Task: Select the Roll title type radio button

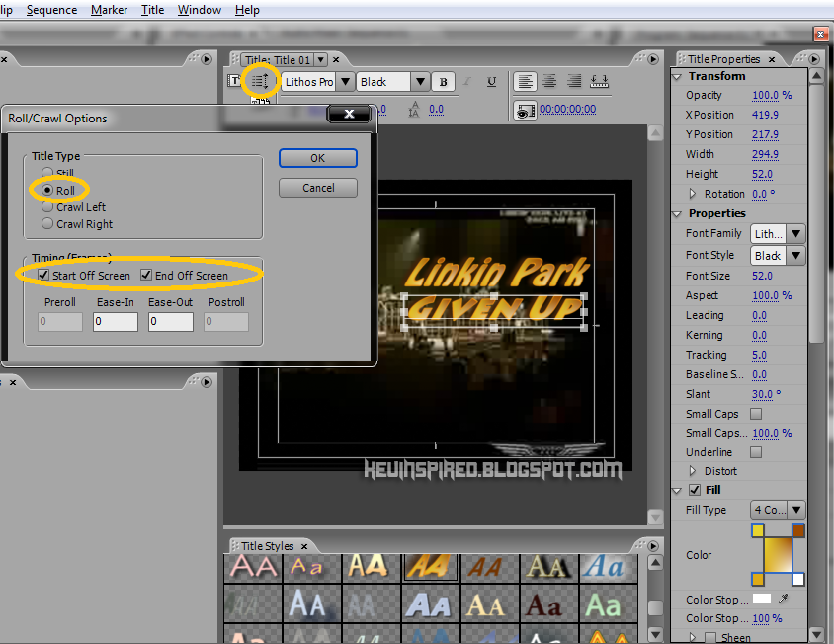Action: tap(47, 190)
